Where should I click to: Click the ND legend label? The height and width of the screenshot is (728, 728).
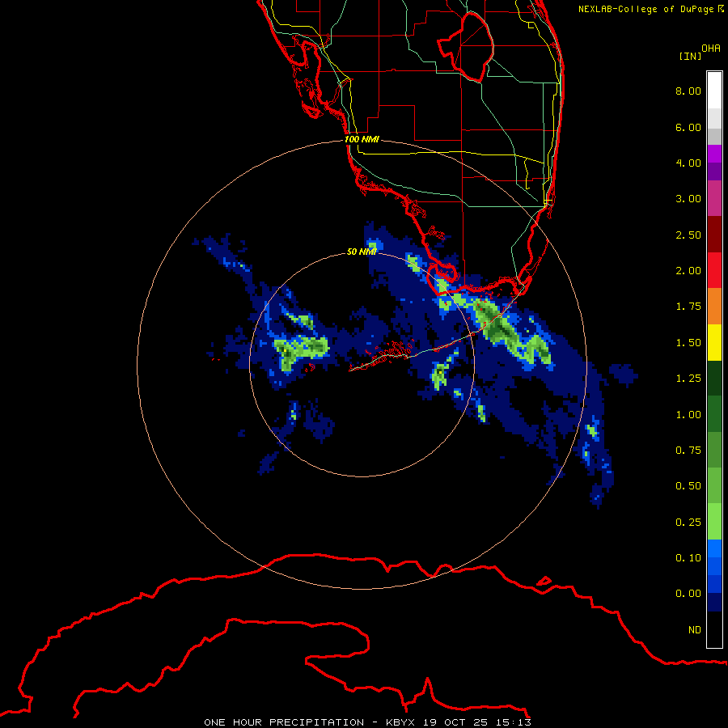(x=695, y=630)
